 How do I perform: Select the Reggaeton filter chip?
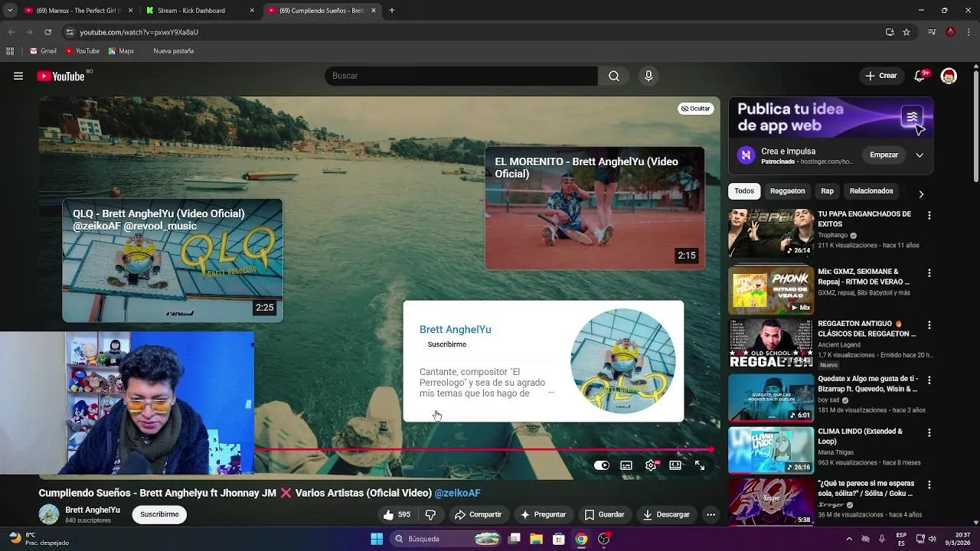[x=788, y=191]
